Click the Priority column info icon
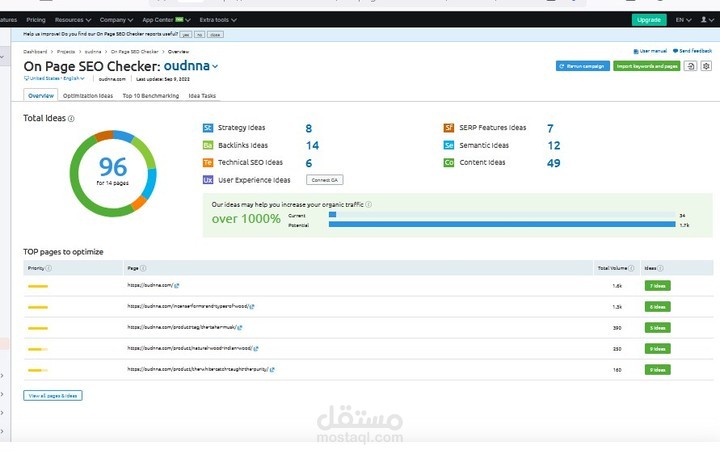720x454 pixels. tap(49, 268)
